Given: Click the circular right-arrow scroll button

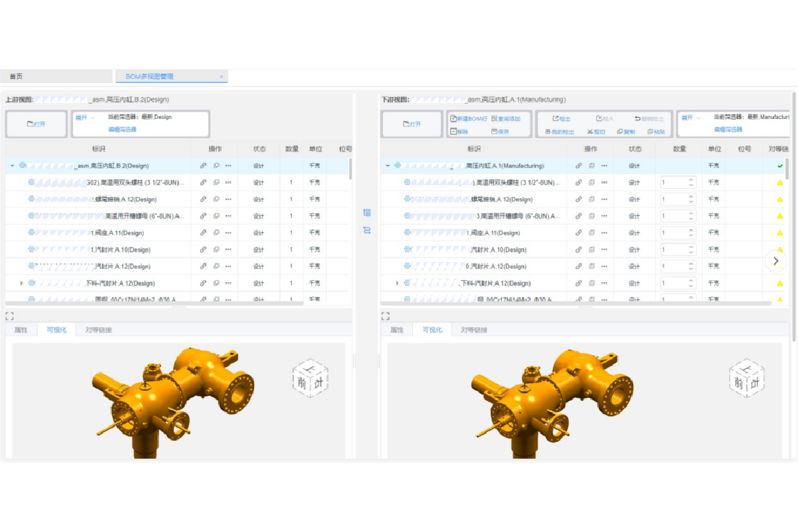Looking at the screenshot, I should point(775,261).
